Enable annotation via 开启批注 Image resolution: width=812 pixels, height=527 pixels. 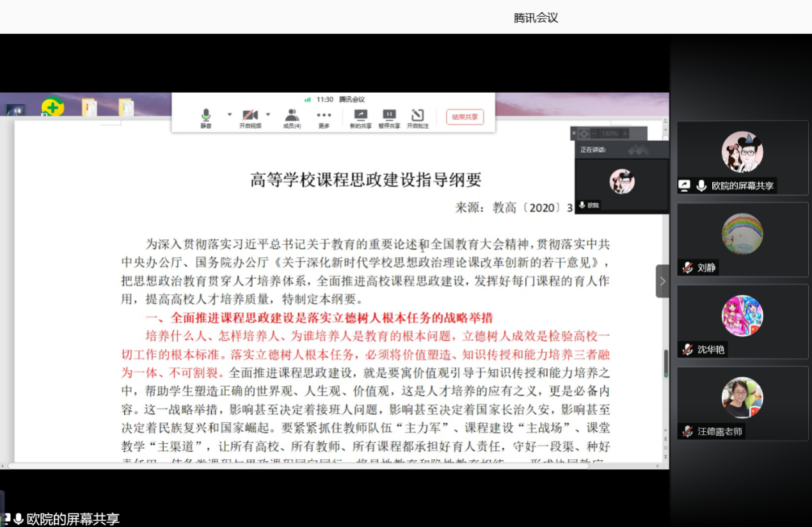tap(417, 118)
